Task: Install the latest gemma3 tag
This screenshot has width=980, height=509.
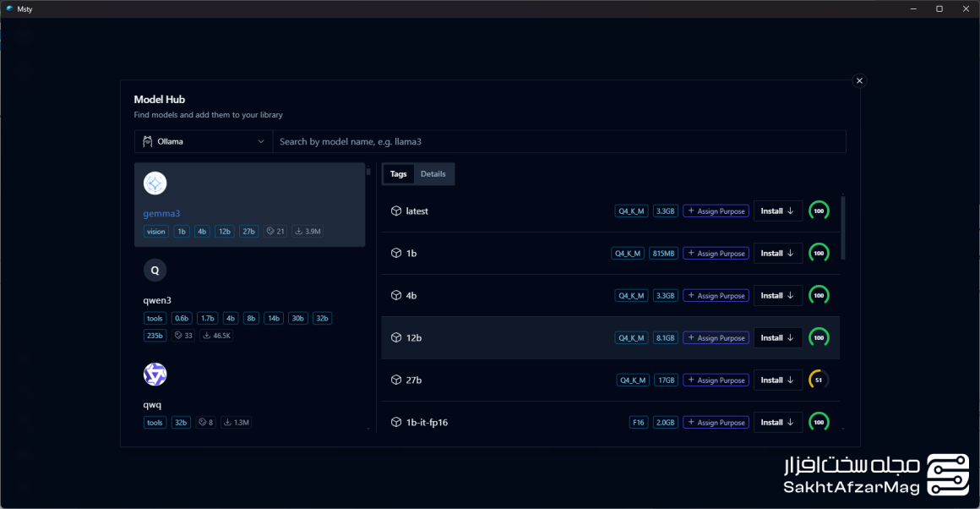Action: (777, 211)
